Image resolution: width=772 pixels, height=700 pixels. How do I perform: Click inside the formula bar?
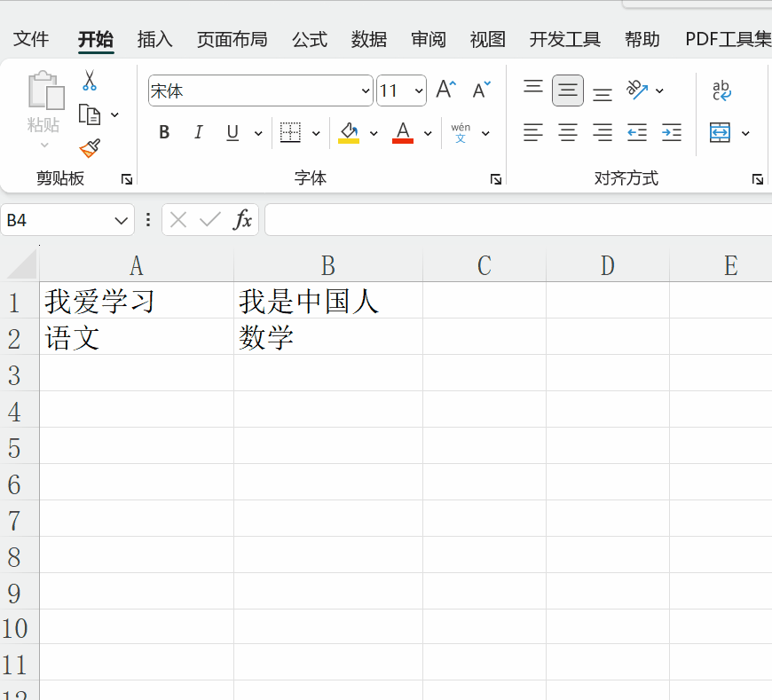click(518, 219)
